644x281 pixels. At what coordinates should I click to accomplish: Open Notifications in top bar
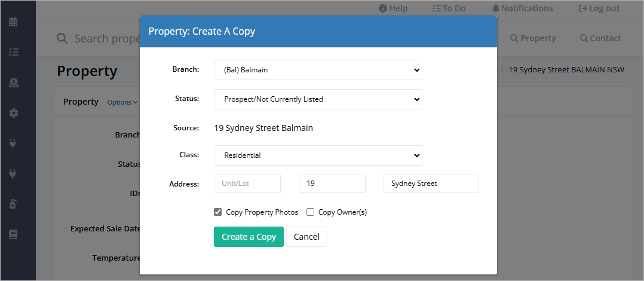click(522, 8)
